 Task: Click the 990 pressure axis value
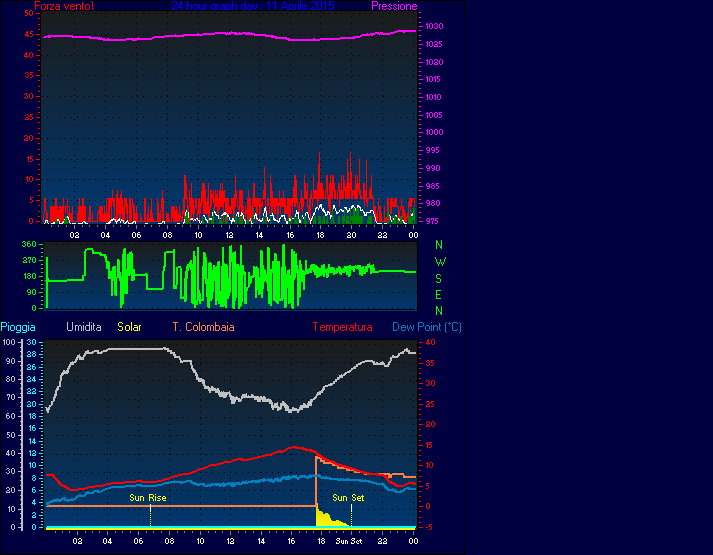[432, 168]
